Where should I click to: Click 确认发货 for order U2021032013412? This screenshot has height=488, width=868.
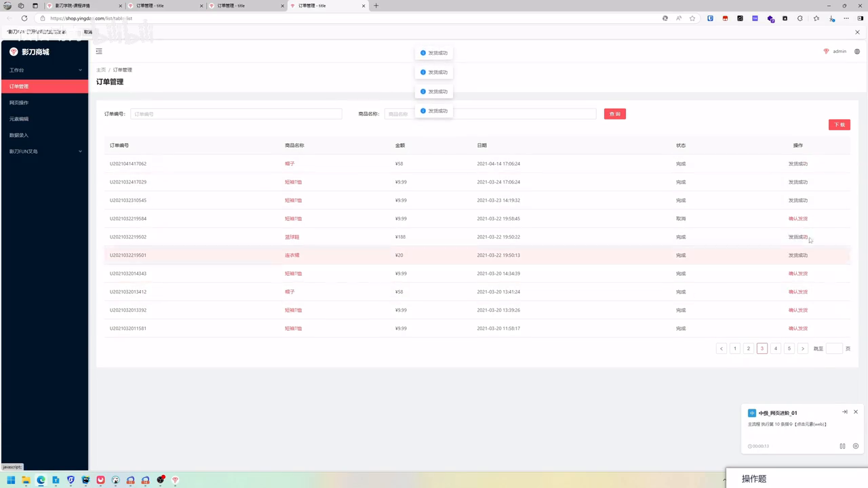coord(798,291)
